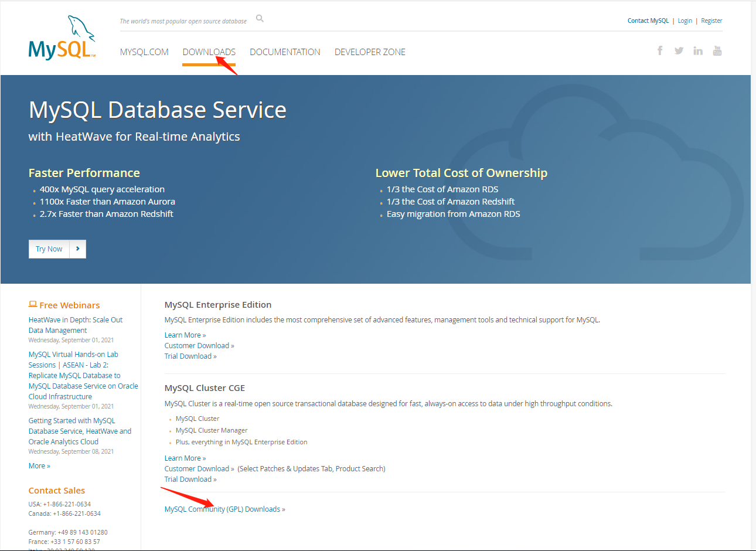Click the MySQL dolphin logo

point(62,38)
